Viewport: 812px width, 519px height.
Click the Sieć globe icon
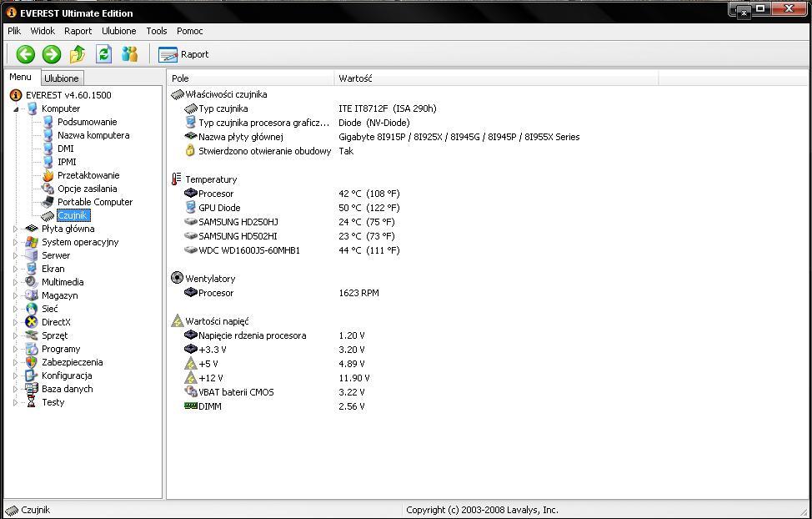[x=32, y=309]
